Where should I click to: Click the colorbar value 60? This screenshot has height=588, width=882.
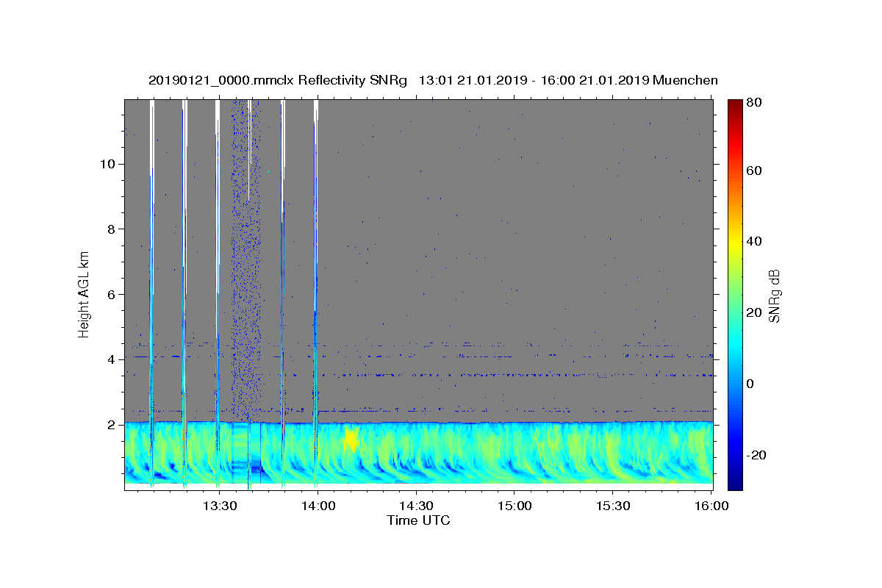[756, 171]
